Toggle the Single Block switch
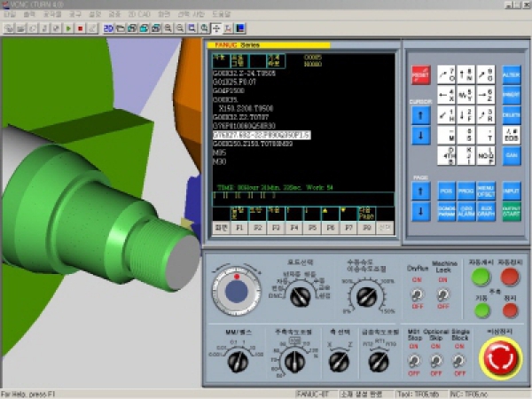This screenshot has height=399, width=532. tap(458, 361)
